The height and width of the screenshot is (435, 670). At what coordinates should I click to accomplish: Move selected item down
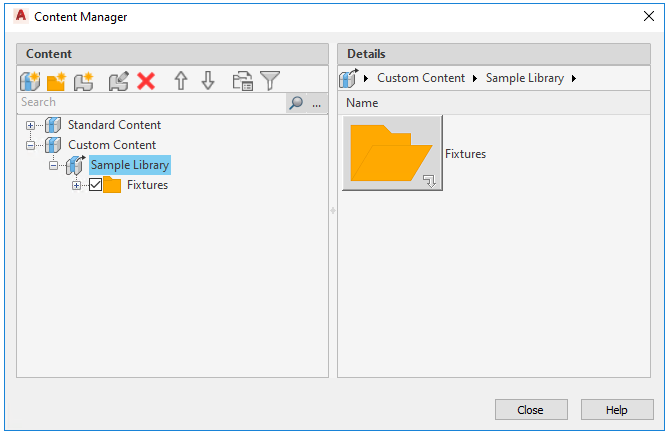coord(208,81)
